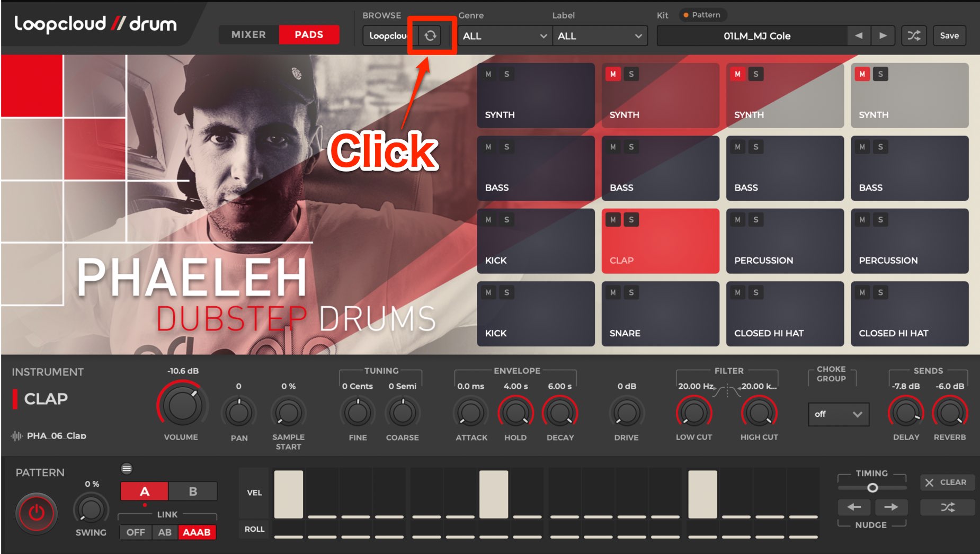Image resolution: width=980 pixels, height=554 pixels.
Task: Select the first PERCUSSION pad
Action: click(x=785, y=241)
